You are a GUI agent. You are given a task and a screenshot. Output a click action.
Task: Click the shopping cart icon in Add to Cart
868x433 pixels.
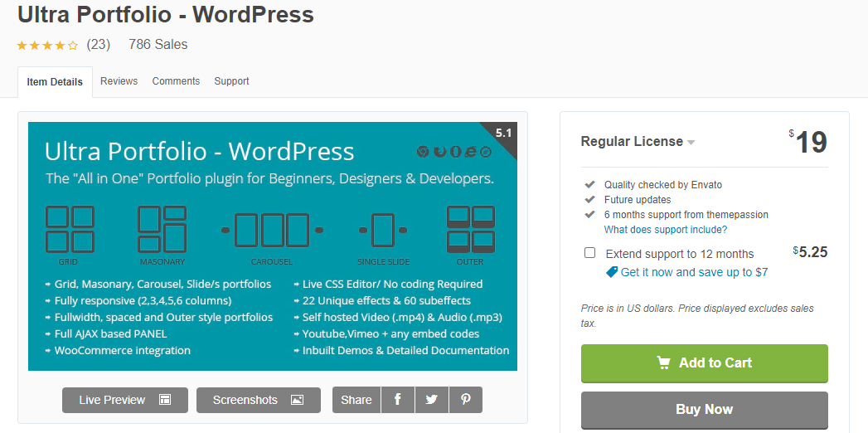click(663, 362)
